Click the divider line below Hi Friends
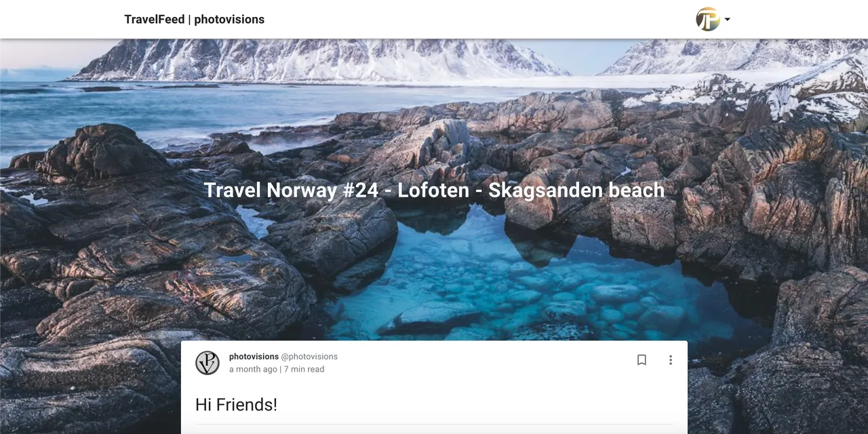The image size is (868, 434). (x=434, y=425)
